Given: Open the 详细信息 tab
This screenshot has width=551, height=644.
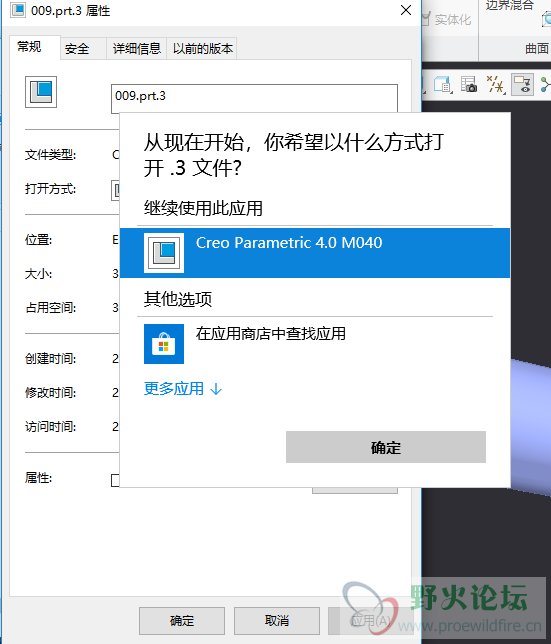Looking at the screenshot, I should [137, 49].
